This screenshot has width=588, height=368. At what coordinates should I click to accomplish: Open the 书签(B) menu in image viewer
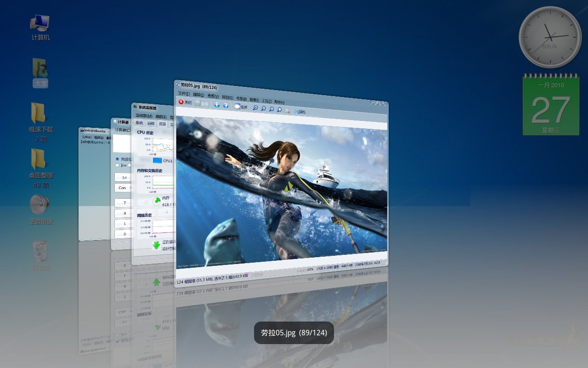[241, 98]
